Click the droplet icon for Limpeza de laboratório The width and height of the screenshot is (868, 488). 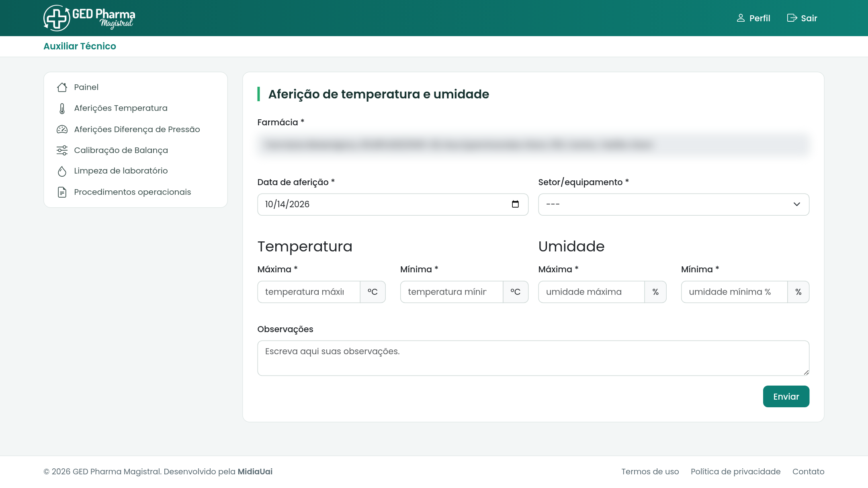[x=62, y=171]
